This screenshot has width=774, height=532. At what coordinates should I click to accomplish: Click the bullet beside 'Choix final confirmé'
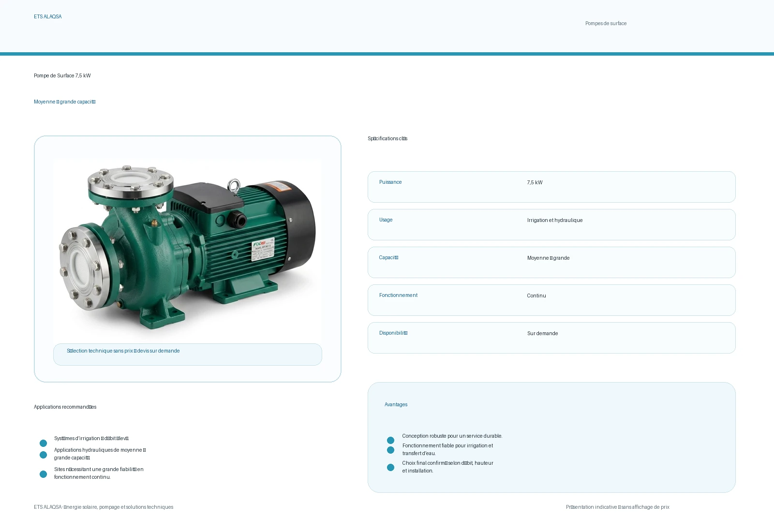click(x=390, y=467)
